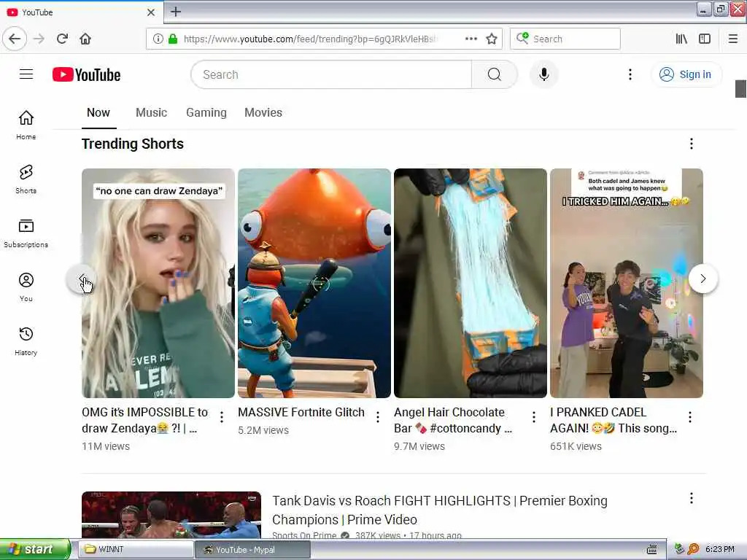Open YouTube settings three-dot menu
747x560 pixels.
630,74
